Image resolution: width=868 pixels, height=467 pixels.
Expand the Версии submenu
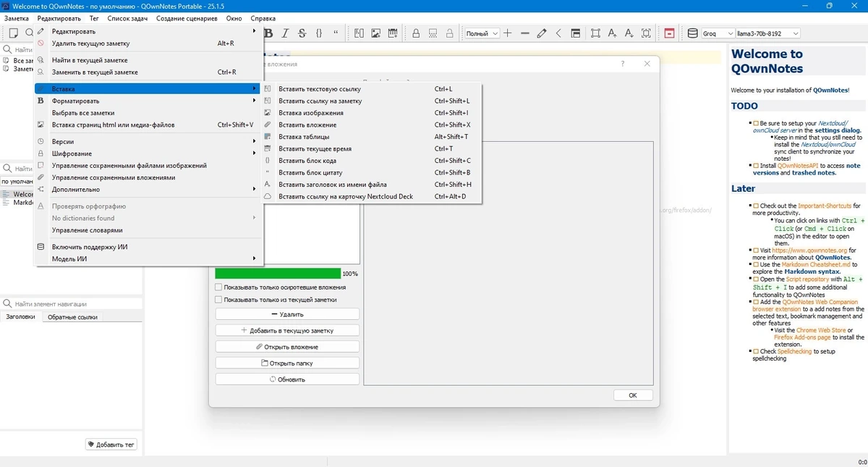[x=148, y=142]
